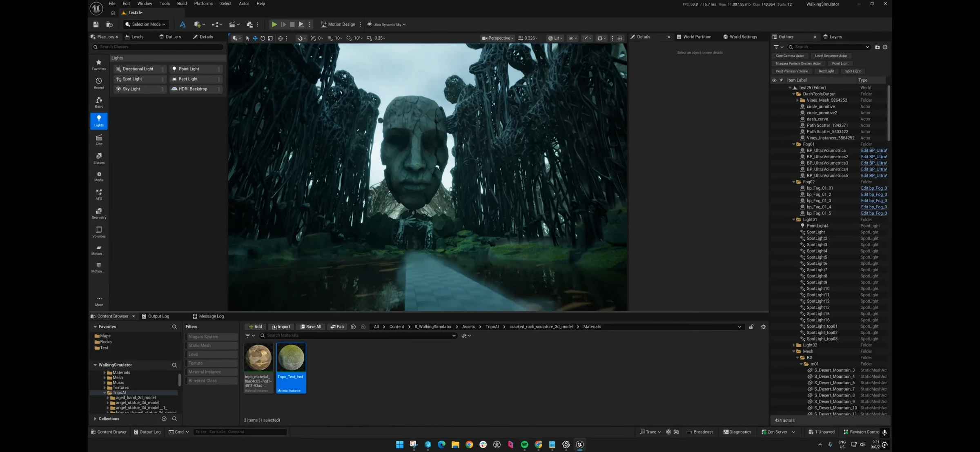Collapse the Light01 folder in Outliner

pyautogui.click(x=794, y=219)
